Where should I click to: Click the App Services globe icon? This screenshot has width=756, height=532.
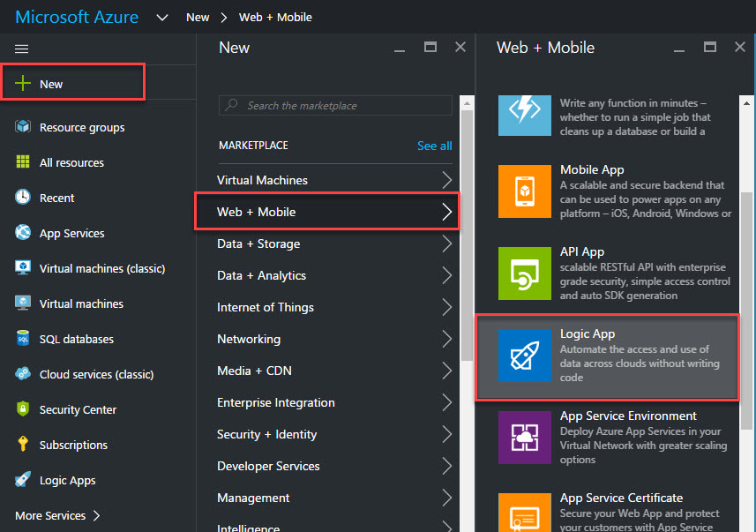[x=23, y=233]
